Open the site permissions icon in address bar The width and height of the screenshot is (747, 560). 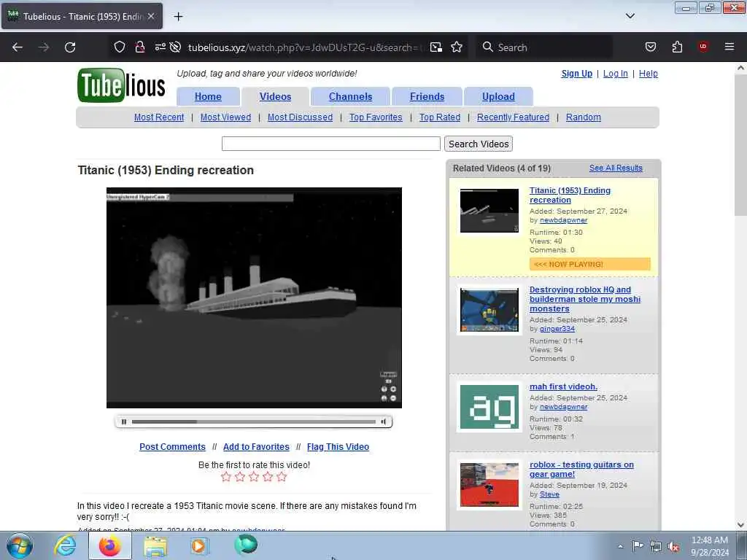(160, 47)
